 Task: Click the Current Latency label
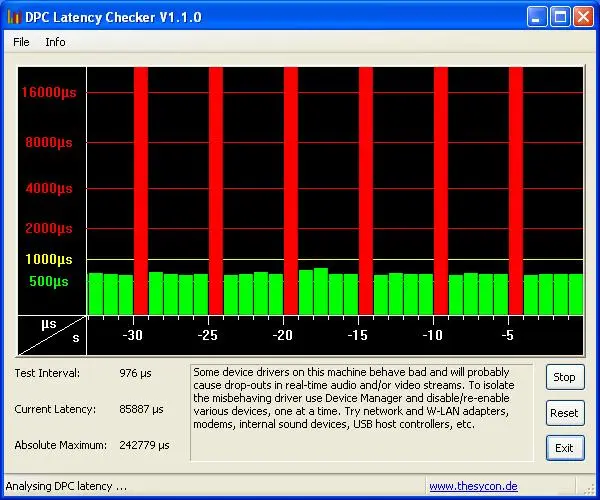[55, 409]
